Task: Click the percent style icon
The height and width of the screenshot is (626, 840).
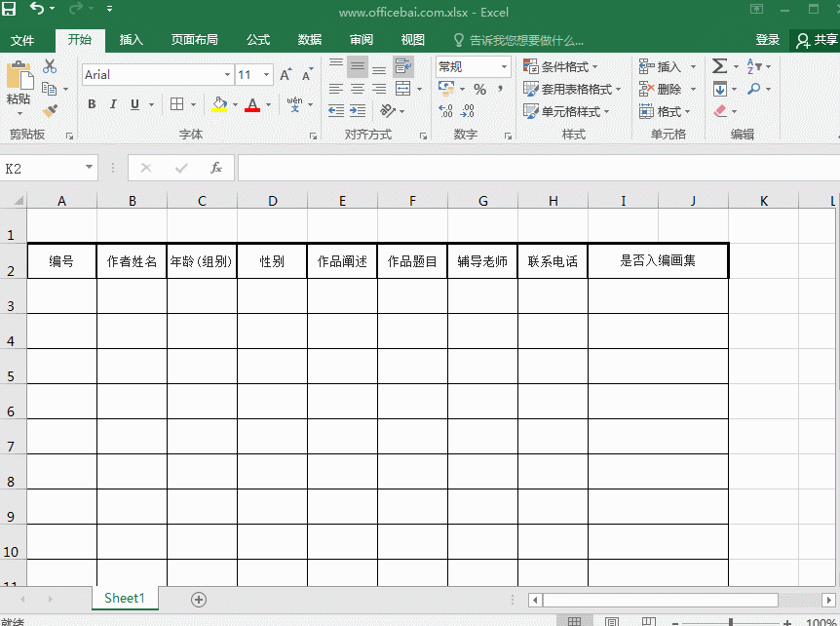Action: click(x=479, y=89)
